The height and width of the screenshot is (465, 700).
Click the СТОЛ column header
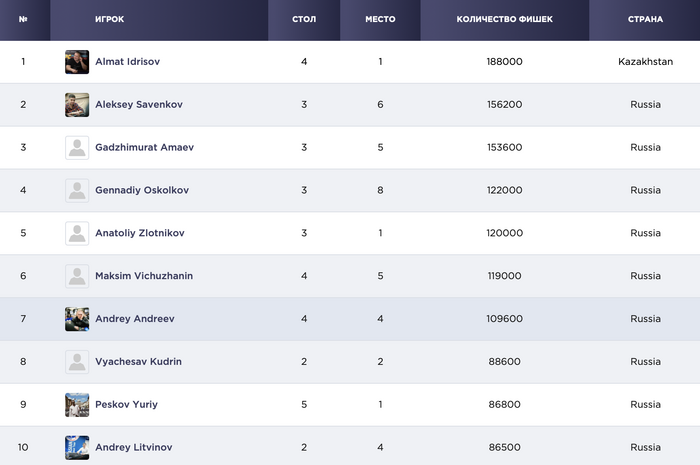304,20
